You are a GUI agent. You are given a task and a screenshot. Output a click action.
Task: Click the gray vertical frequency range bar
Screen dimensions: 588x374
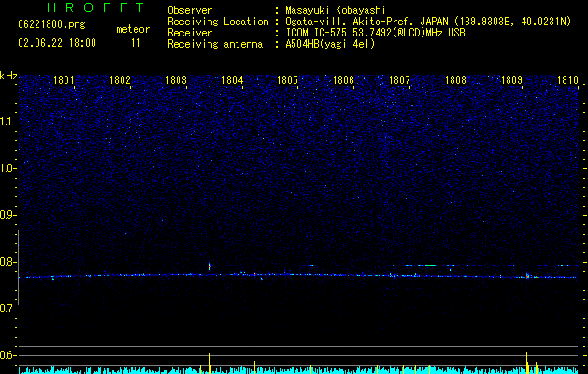pyautogui.click(x=19, y=267)
